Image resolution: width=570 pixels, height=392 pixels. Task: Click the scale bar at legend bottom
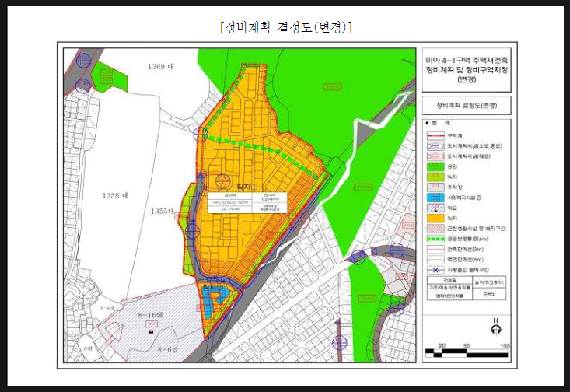click(467, 353)
